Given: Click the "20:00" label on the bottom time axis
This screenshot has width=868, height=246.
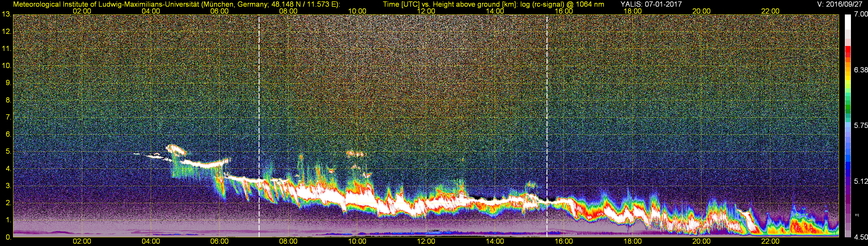Looking at the screenshot, I should pos(702,241).
